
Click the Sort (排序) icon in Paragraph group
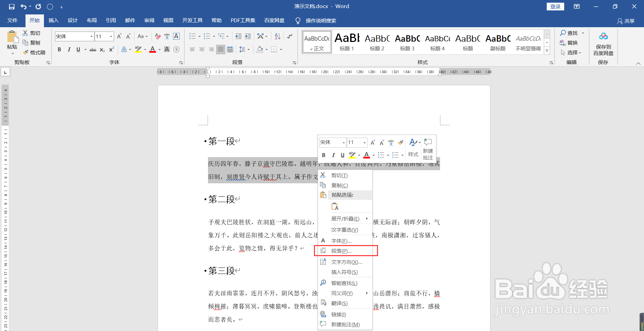[277, 36]
